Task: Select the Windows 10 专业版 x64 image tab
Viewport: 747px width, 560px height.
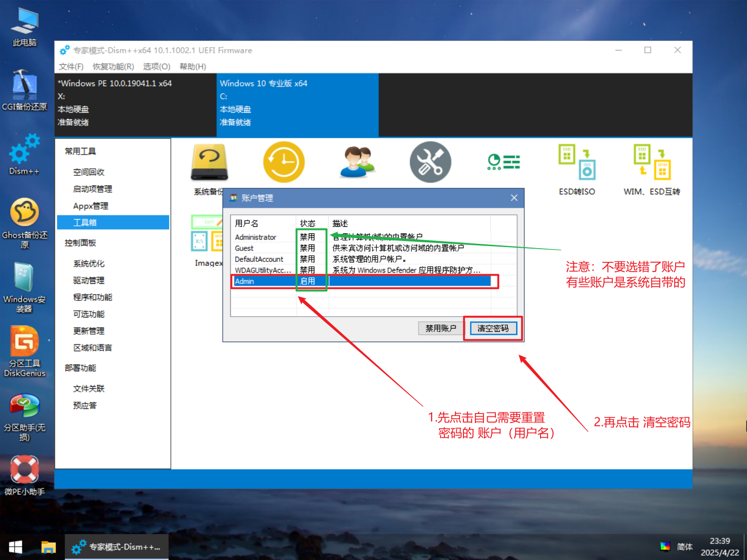Action: pos(297,105)
